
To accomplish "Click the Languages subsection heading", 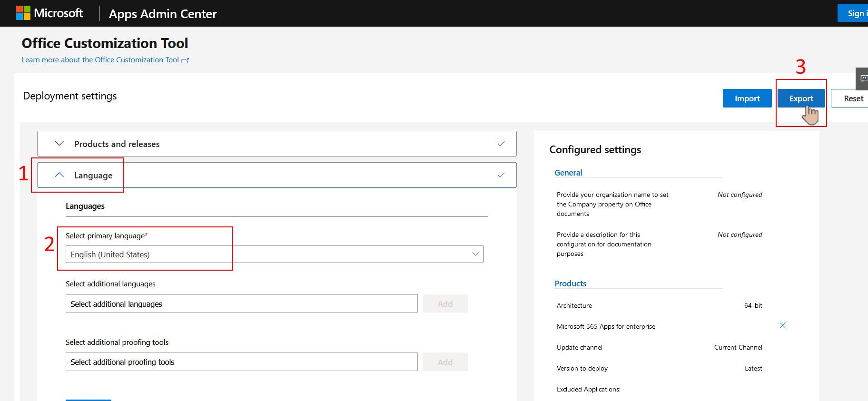I will (85, 206).
